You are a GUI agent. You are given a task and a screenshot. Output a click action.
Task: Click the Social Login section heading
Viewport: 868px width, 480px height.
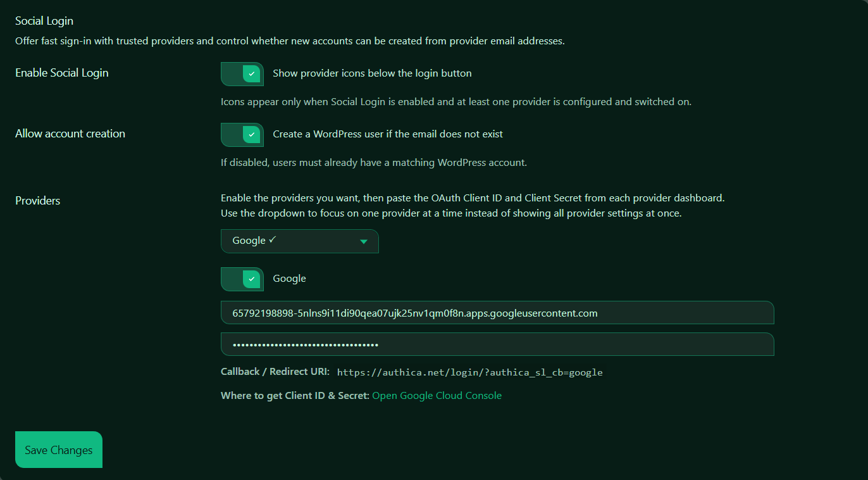[x=44, y=21]
